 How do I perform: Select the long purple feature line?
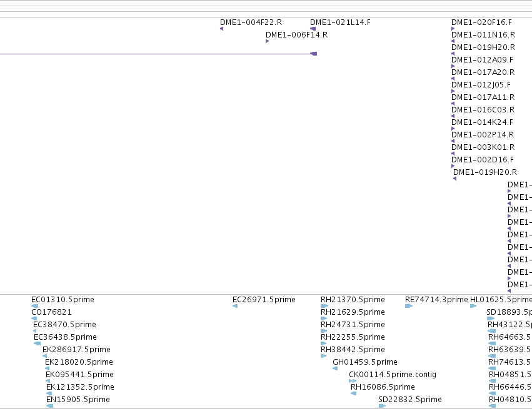[158, 54]
